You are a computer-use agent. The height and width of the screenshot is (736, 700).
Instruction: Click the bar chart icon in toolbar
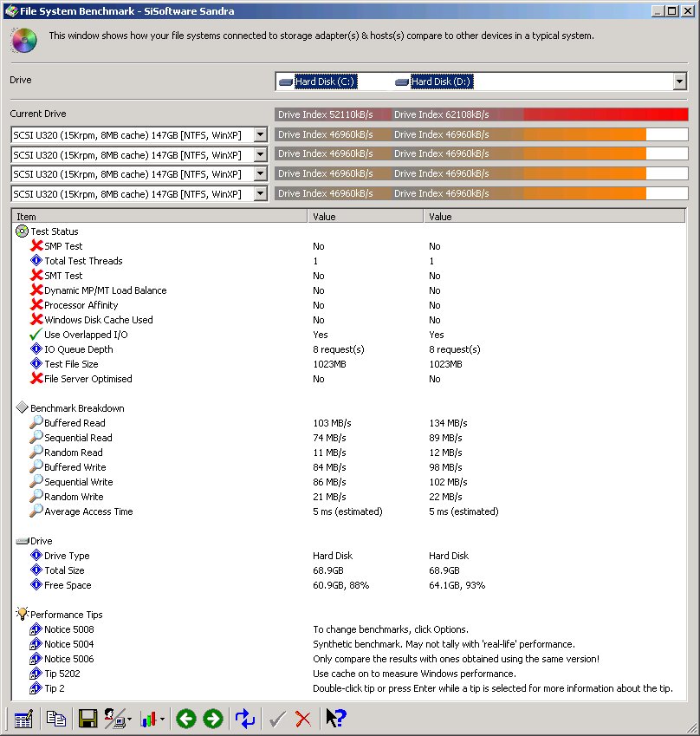pos(148,719)
